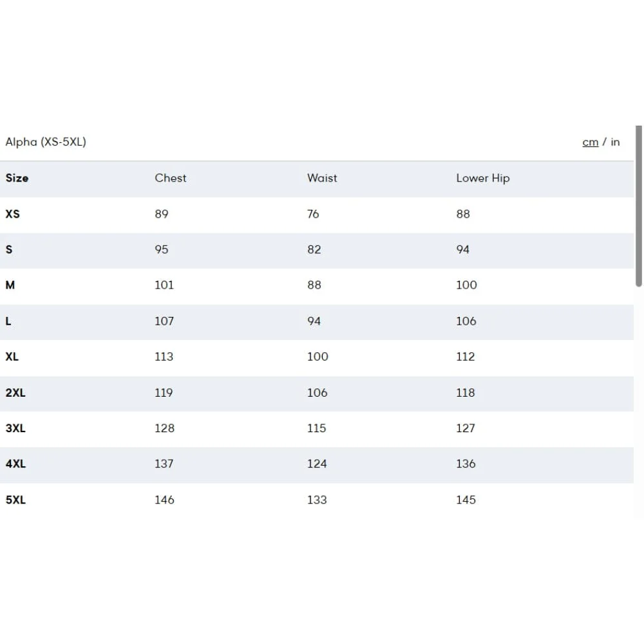Select the M size row label
Screen dimensions: 644x644
10,285
